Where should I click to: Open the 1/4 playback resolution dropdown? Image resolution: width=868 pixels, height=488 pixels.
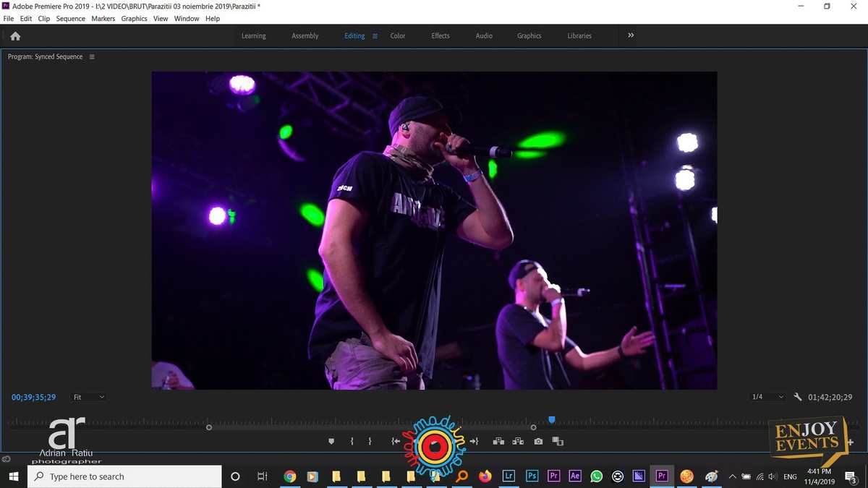[x=767, y=397]
